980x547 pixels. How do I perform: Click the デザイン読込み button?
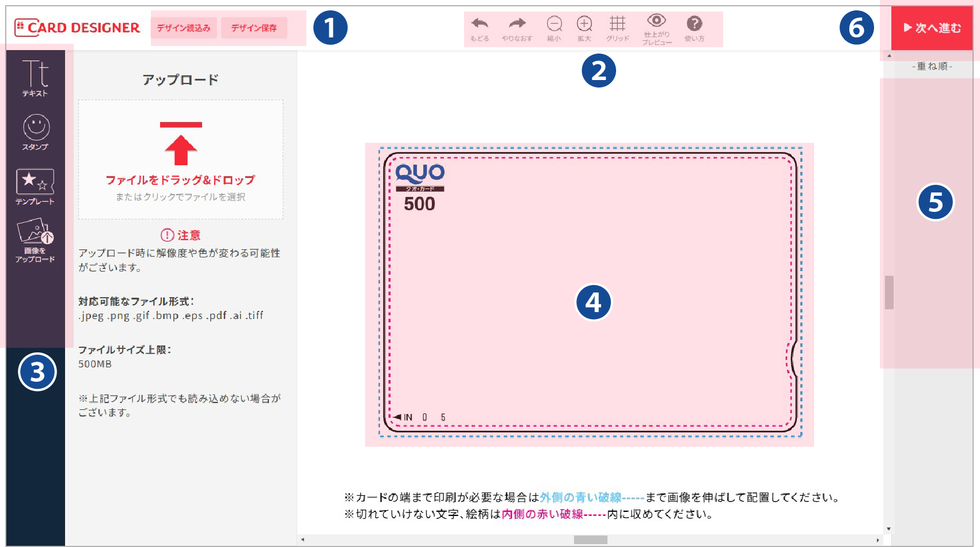(184, 28)
